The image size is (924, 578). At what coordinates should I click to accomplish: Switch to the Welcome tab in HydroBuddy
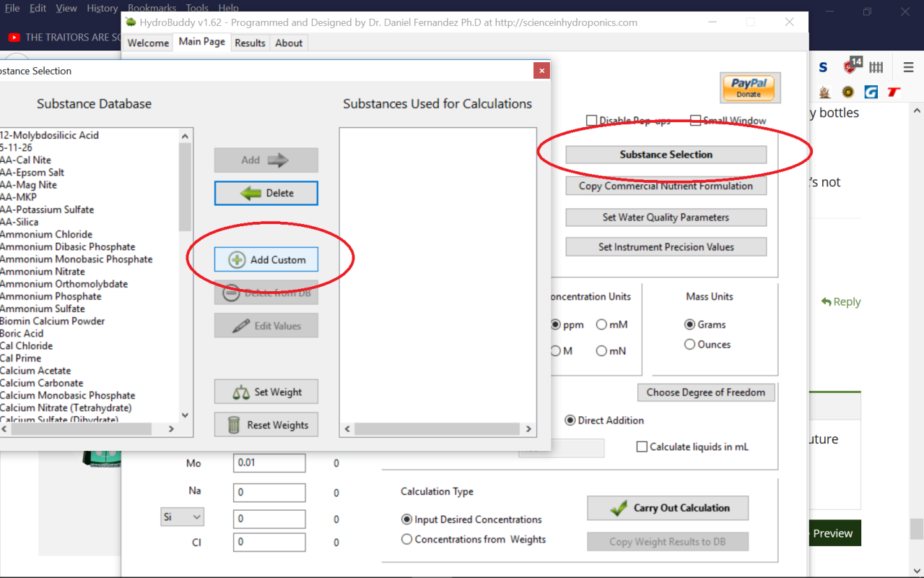pos(148,43)
